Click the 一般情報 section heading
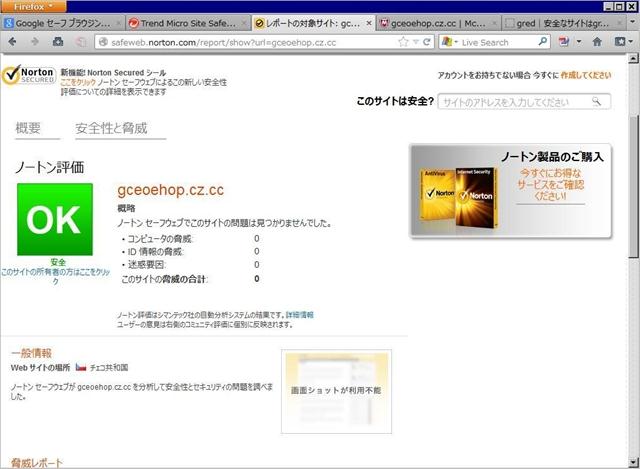The width and height of the screenshot is (640, 469). pyautogui.click(x=31, y=353)
